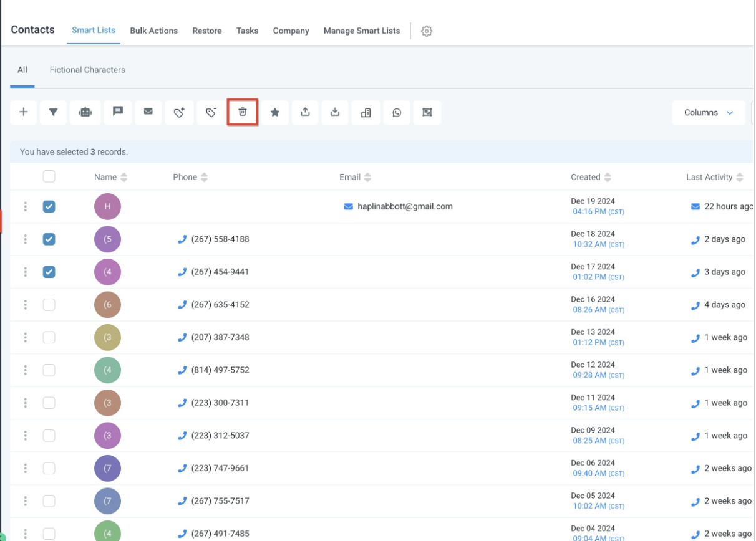Open the Columns dropdown
The width and height of the screenshot is (756, 541).
point(709,113)
